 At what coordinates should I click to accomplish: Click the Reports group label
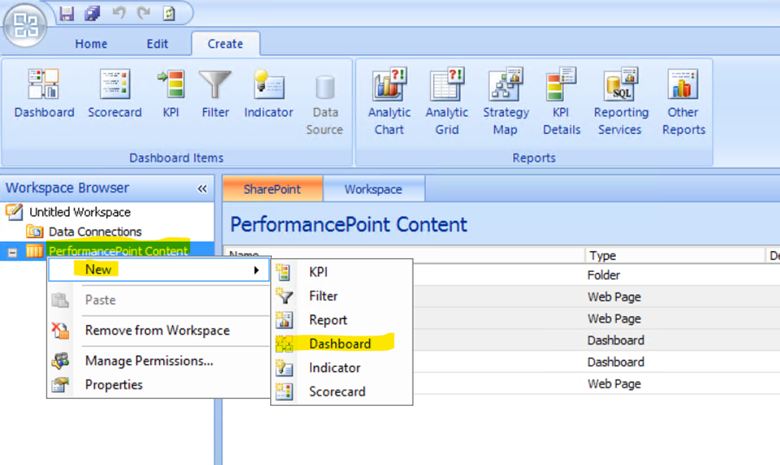[x=534, y=158]
